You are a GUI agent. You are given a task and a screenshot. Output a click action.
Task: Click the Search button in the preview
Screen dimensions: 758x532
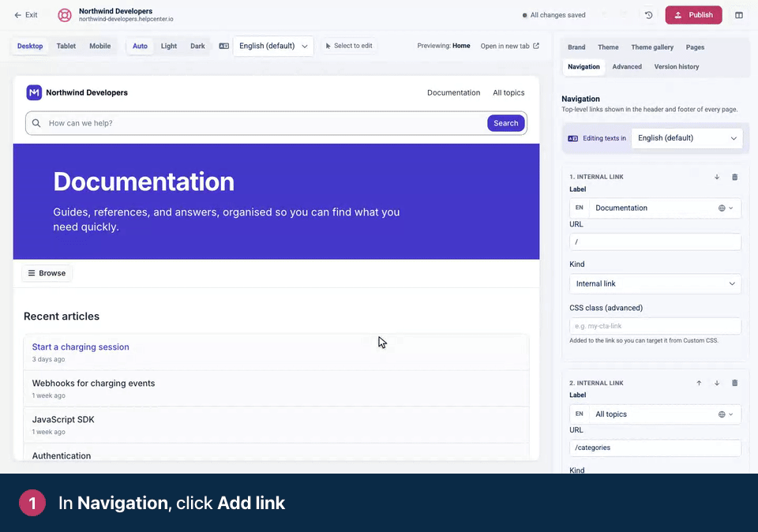tap(505, 123)
